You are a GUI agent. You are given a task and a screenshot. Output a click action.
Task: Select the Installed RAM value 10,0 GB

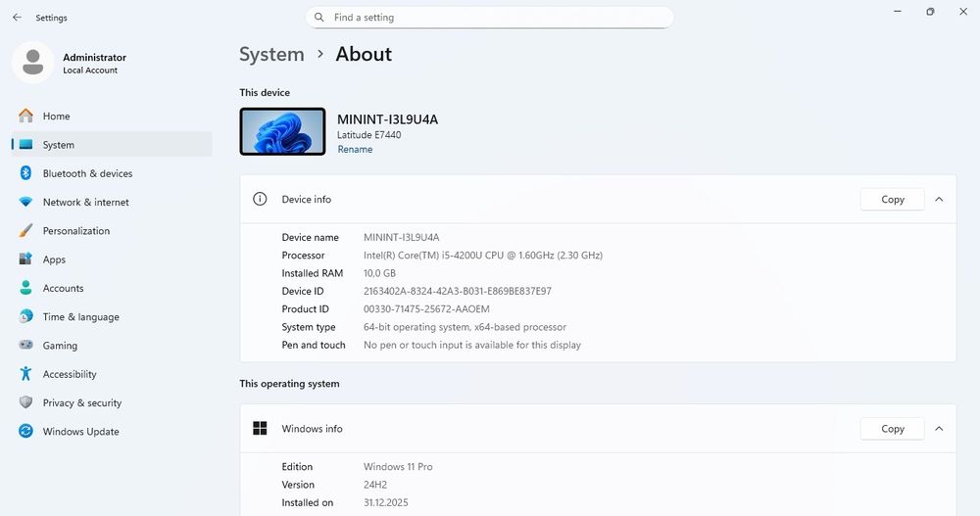(x=379, y=273)
